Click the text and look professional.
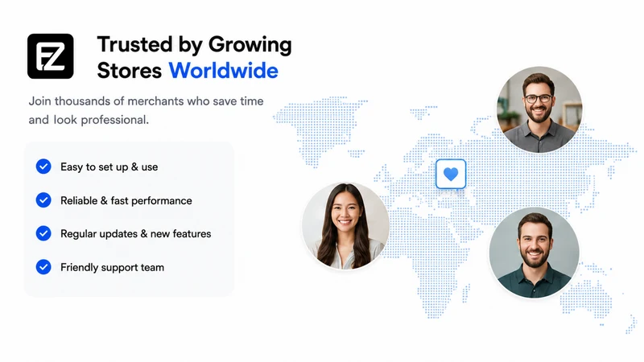 (89, 120)
